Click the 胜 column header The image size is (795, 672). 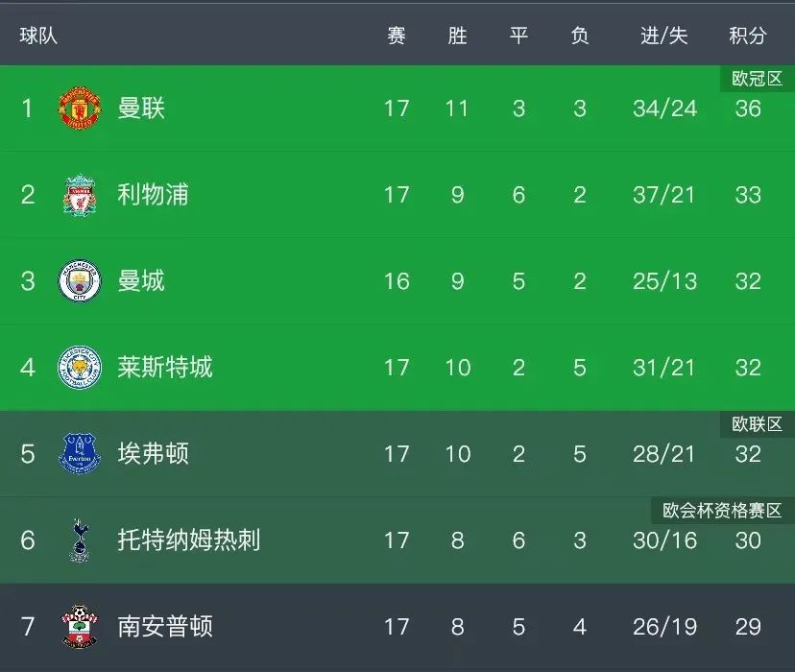tap(457, 36)
